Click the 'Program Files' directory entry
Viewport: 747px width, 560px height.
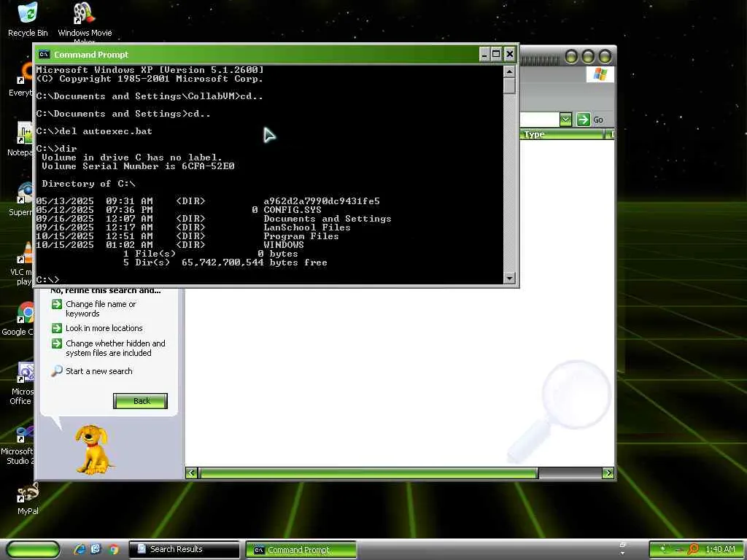coord(301,236)
